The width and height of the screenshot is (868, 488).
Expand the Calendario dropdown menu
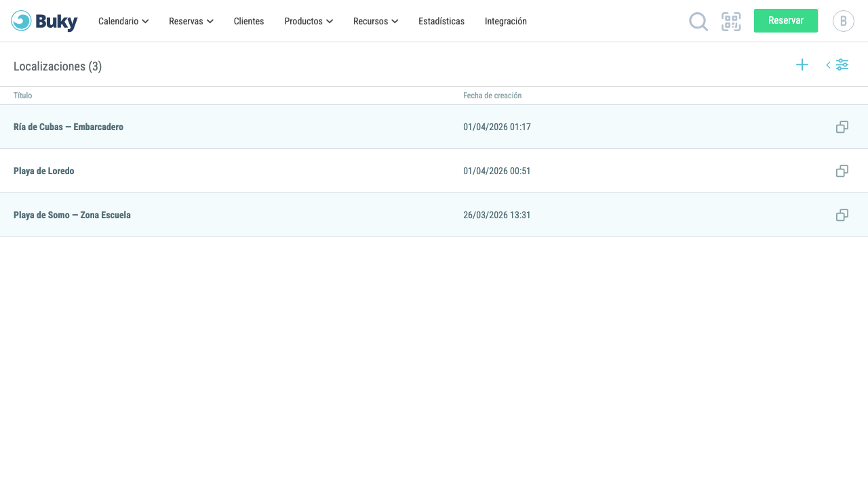123,21
